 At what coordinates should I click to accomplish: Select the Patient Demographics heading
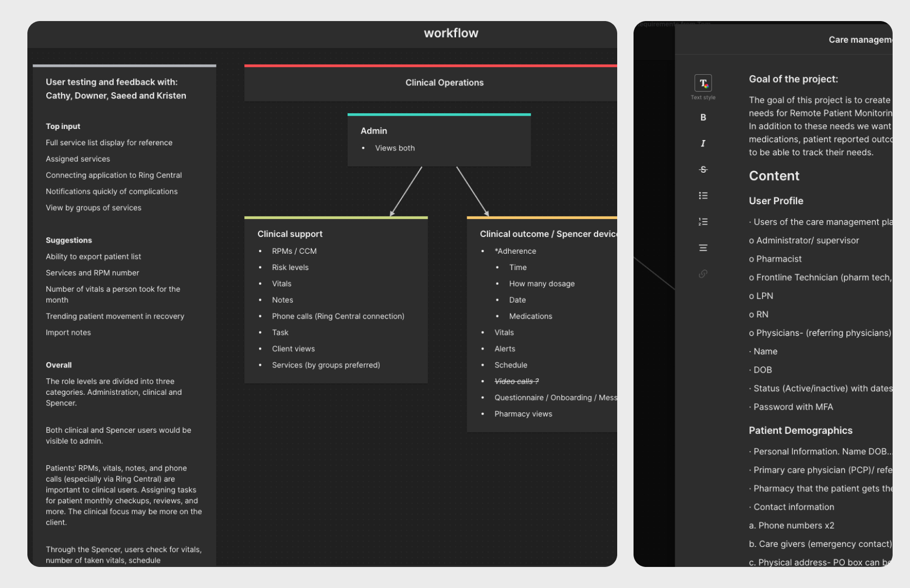(800, 430)
